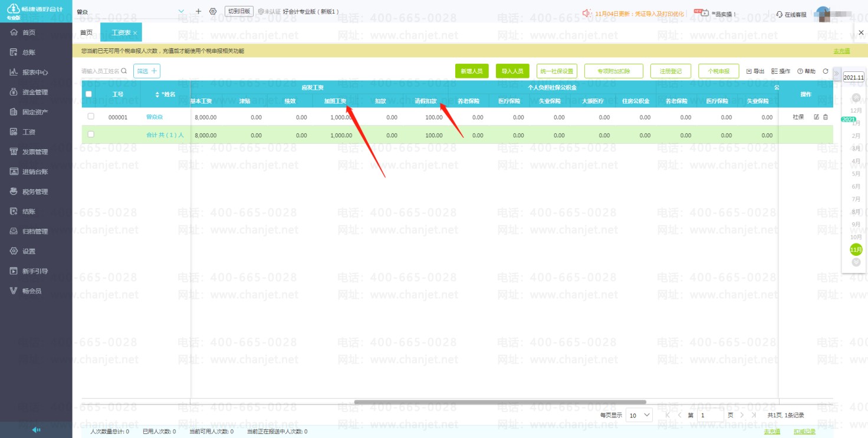This screenshot has width=868, height=438.
Task: Click the edit icon for employee 000001
Action: coord(817,117)
